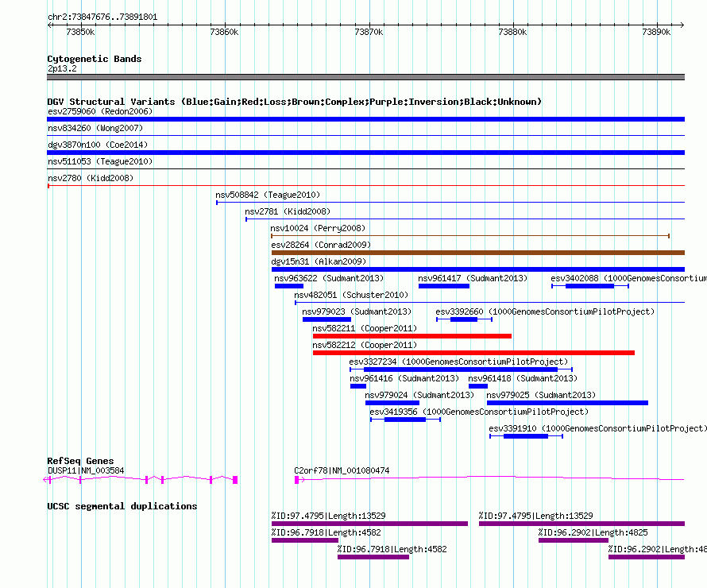The width and height of the screenshot is (707, 588).
Task: Click the esv3392660 variant feature glyph
Action: tap(464, 319)
